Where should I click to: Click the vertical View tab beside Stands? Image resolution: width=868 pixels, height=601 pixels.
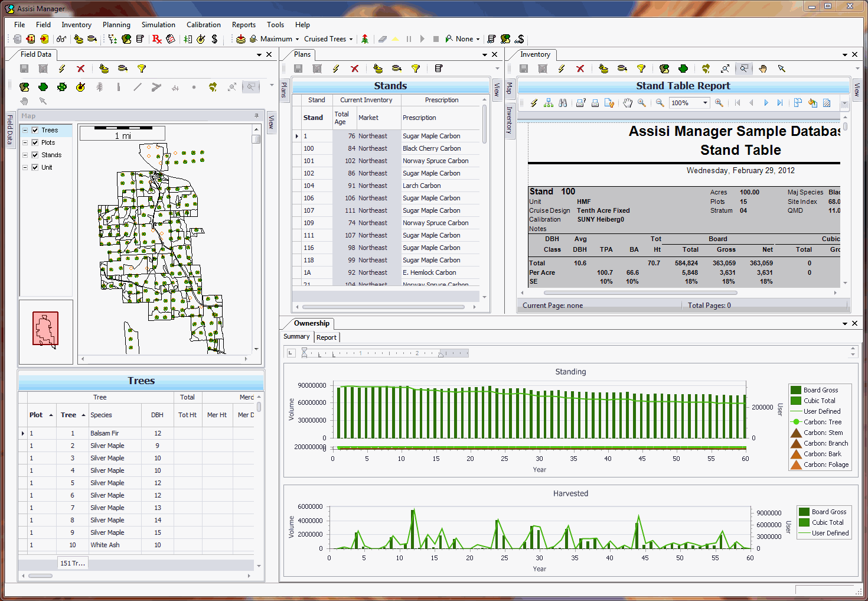click(x=497, y=90)
